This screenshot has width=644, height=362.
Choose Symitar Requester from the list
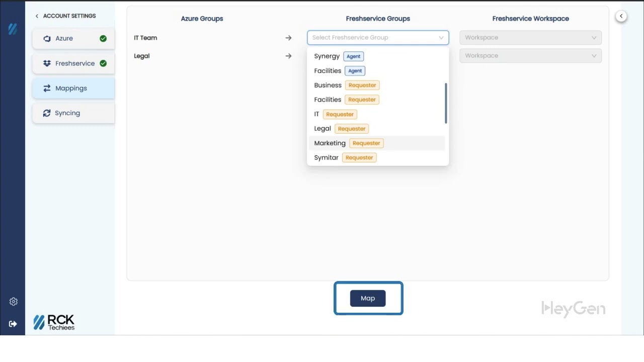tap(377, 157)
